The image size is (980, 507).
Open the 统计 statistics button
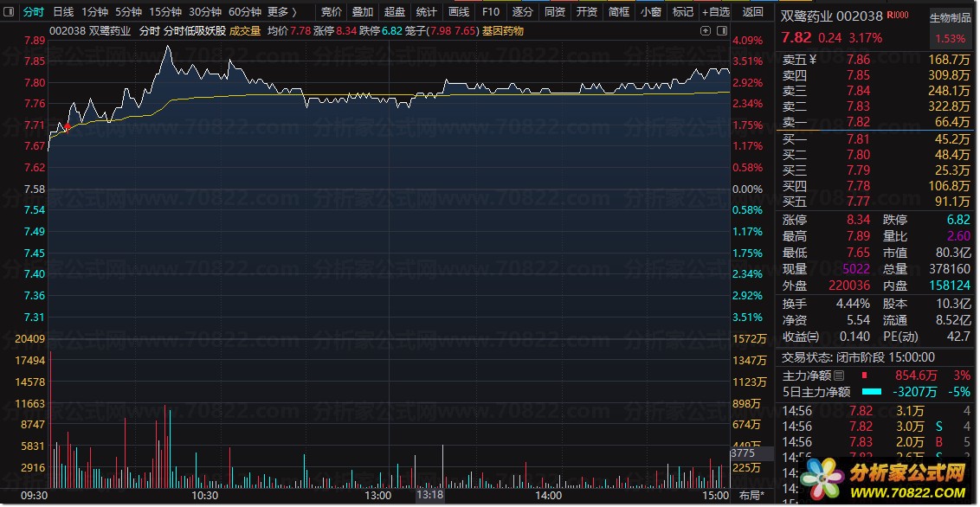[x=426, y=12]
